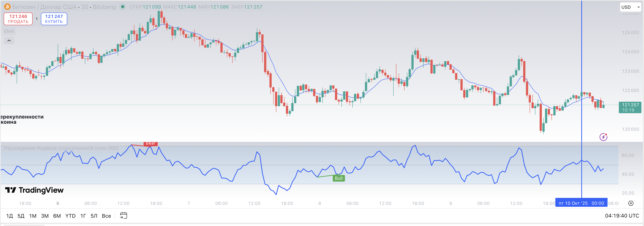Collapse the indicator legend chevron

tap(9, 41)
